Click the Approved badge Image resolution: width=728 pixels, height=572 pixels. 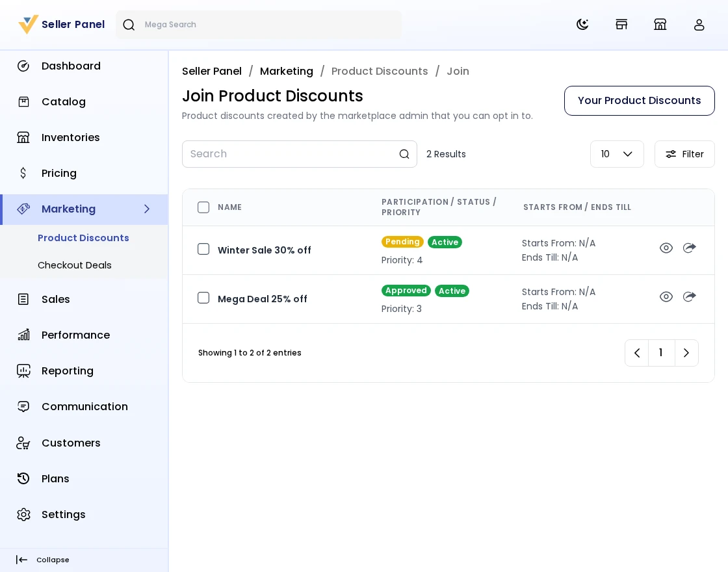[x=406, y=291]
